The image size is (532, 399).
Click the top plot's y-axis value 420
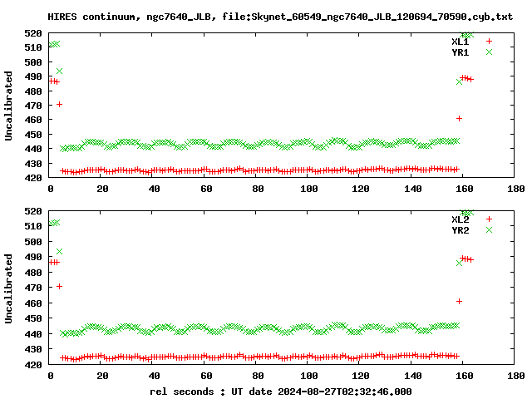point(33,177)
